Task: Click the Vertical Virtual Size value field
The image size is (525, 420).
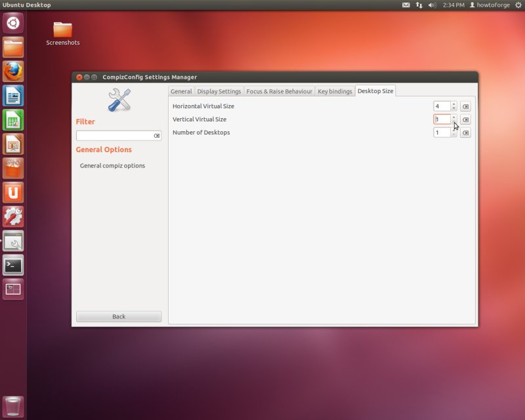Action: pos(442,119)
